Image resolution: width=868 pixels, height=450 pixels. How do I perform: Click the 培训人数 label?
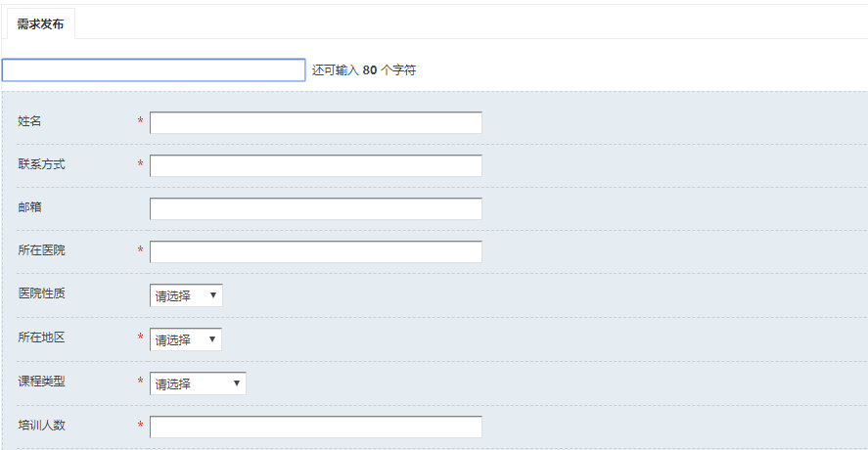click(x=41, y=426)
